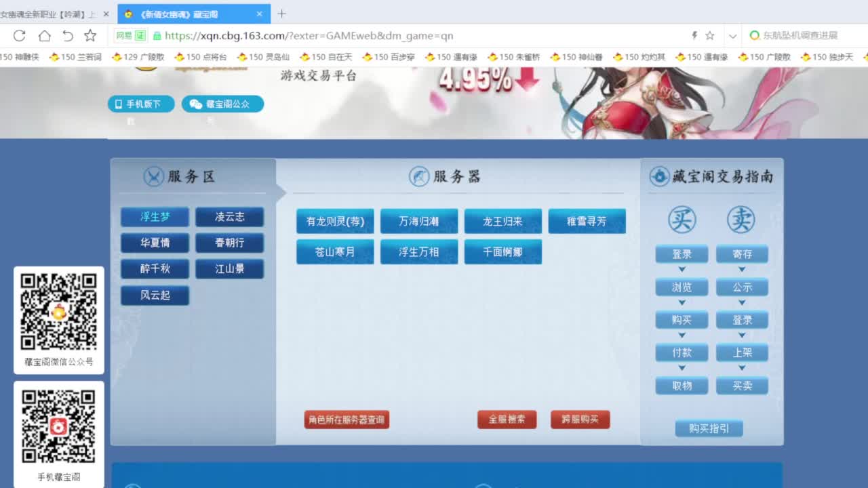Screen dimensions: 868x488
Task: Select the 春朝行 service zone
Action: tap(230, 243)
